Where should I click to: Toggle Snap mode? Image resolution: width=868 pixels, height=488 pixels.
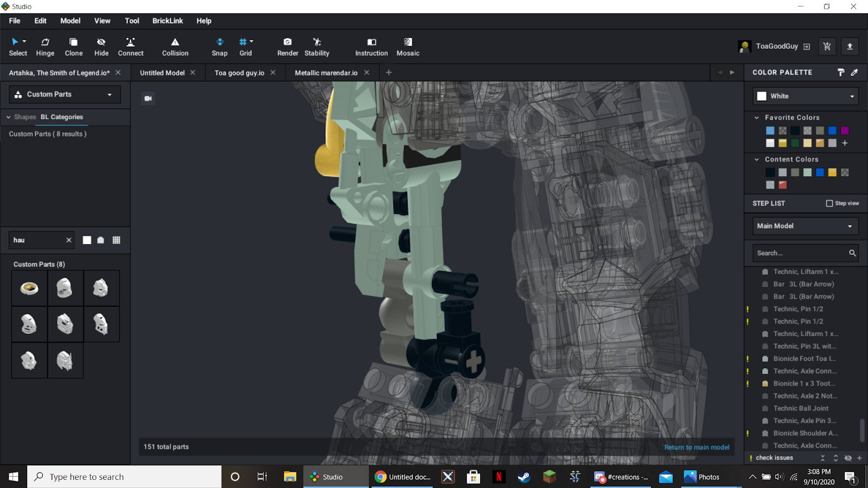point(219,47)
